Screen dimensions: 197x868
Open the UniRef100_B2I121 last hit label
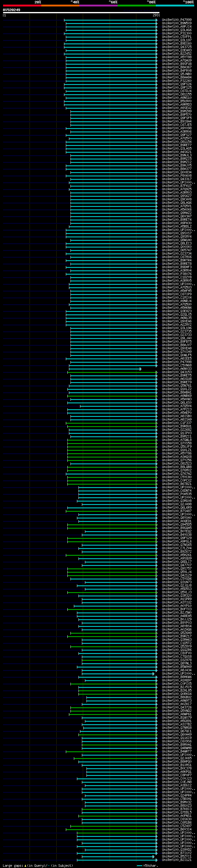coord(176,860)
